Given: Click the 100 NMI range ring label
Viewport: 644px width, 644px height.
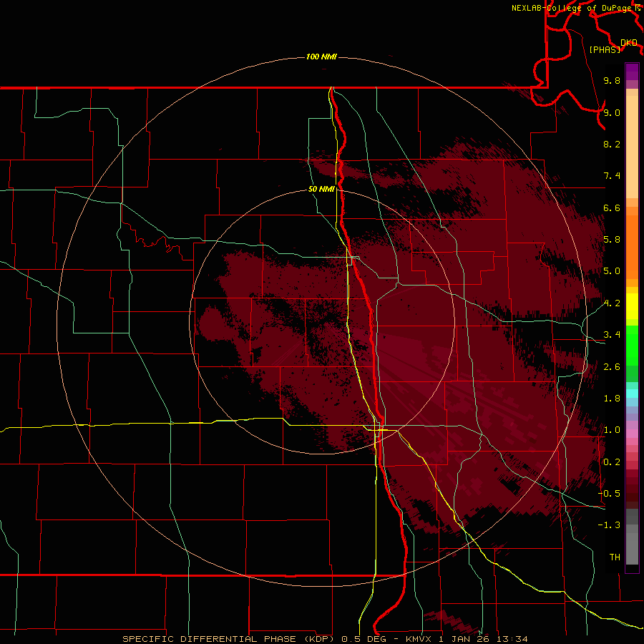Looking at the screenshot, I should pos(321,57).
